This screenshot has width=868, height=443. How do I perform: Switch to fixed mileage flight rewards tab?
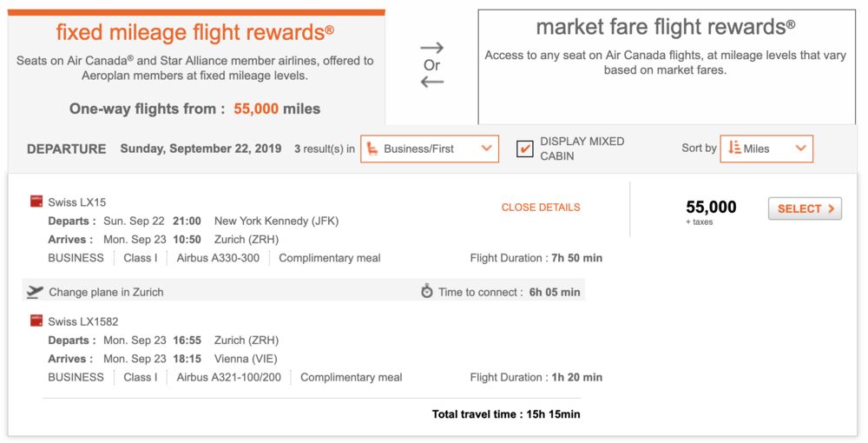click(x=195, y=65)
